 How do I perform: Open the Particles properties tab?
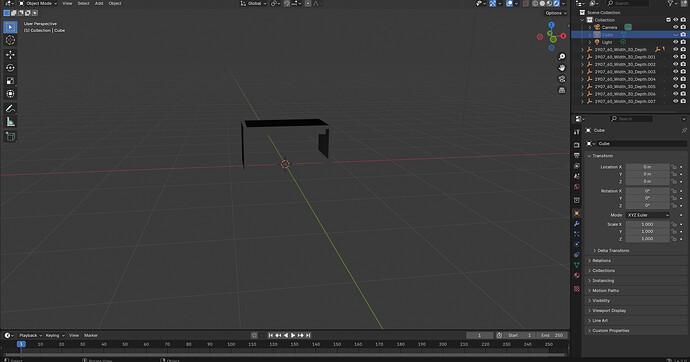576,234
